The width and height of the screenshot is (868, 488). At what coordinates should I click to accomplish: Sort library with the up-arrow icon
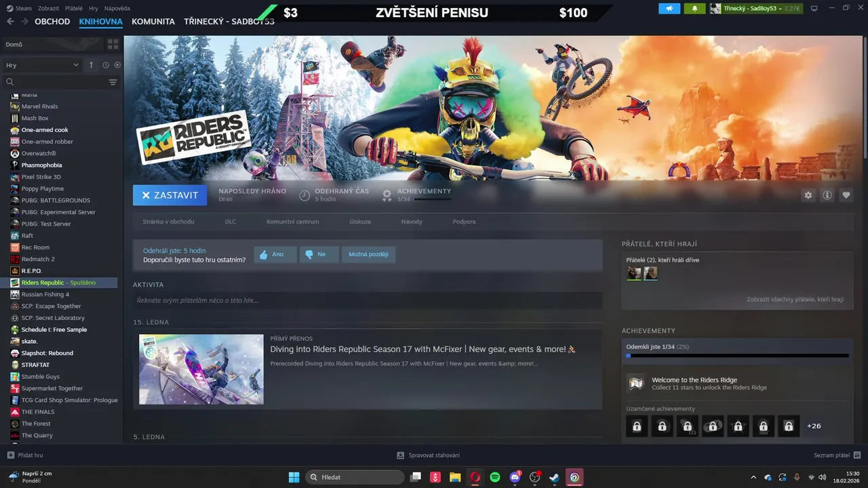pos(92,65)
